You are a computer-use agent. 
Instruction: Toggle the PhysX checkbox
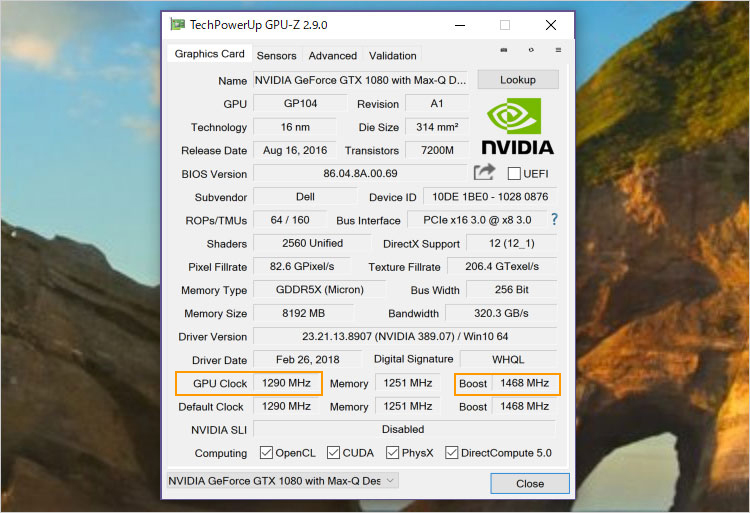click(392, 452)
